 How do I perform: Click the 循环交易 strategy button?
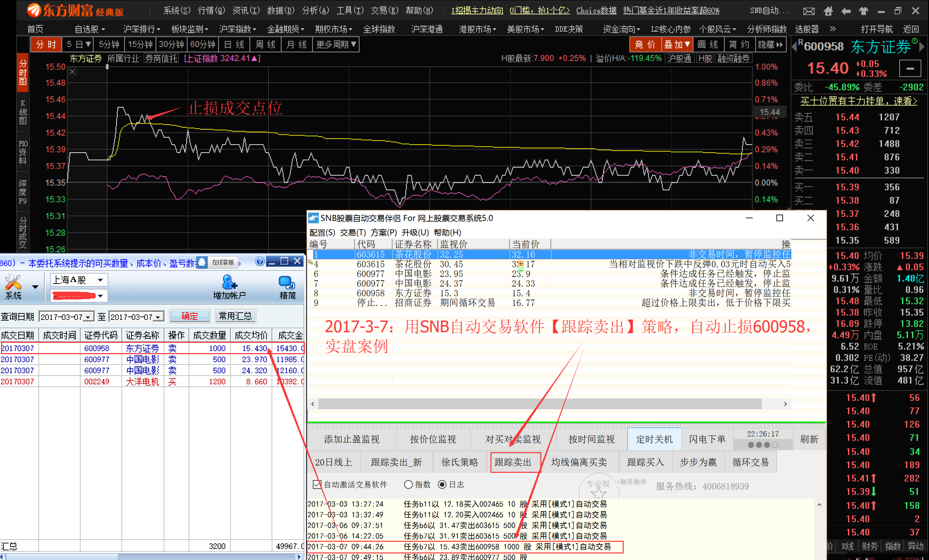pyautogui.click(x=750, y=462)
